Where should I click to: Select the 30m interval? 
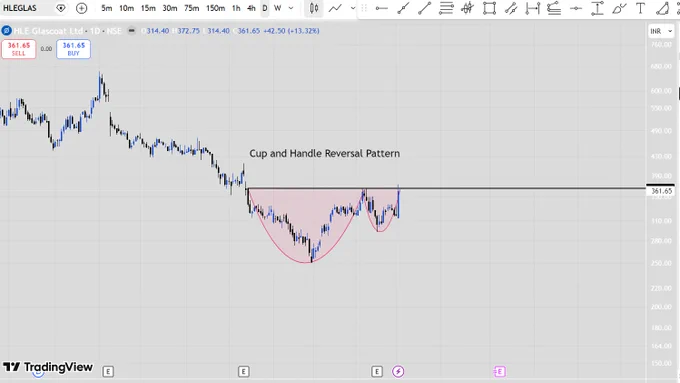tap(170, 8)
